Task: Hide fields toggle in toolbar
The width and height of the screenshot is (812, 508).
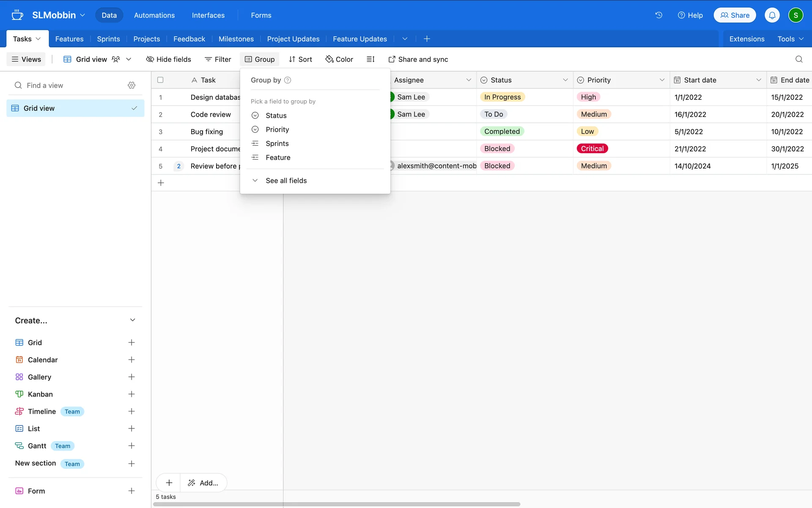Action: (168, 59)
